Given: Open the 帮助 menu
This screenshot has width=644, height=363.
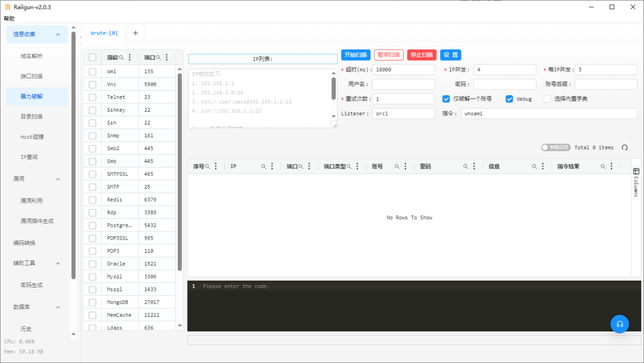Looking at the screenshot, I should coord(9,19).
